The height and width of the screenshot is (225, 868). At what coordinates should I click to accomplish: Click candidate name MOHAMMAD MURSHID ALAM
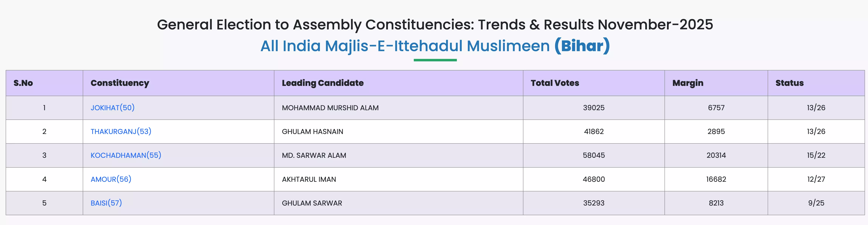[330, 108]
